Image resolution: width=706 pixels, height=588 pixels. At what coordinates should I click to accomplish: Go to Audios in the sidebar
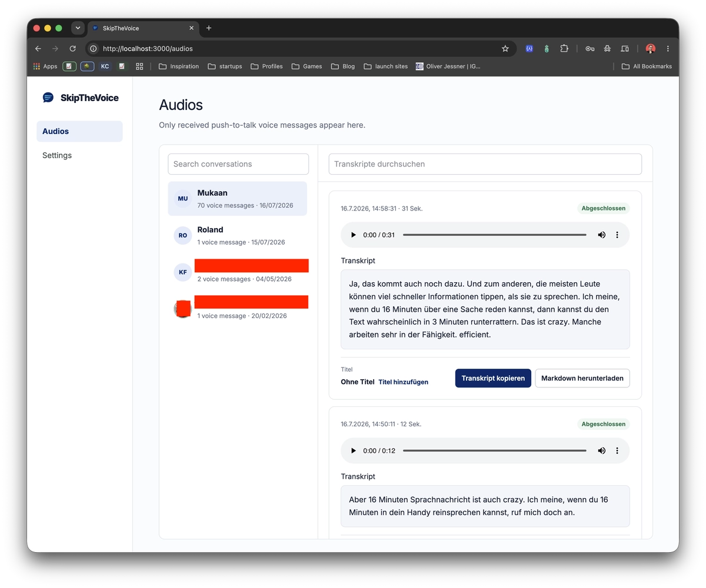click(79, 131)
